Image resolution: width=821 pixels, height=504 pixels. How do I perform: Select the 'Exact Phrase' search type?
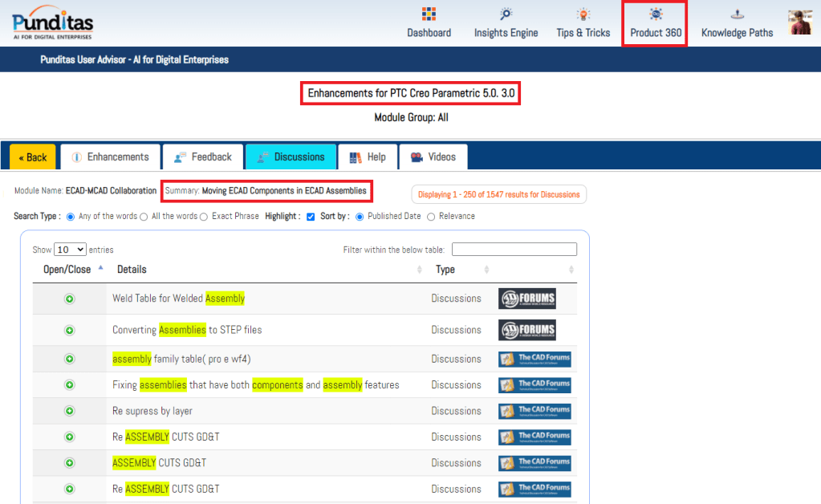point(204,217)
